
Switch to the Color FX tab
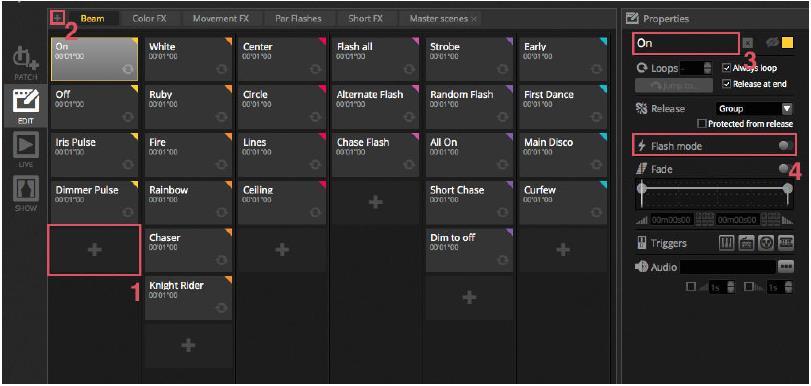pos(148,19)
